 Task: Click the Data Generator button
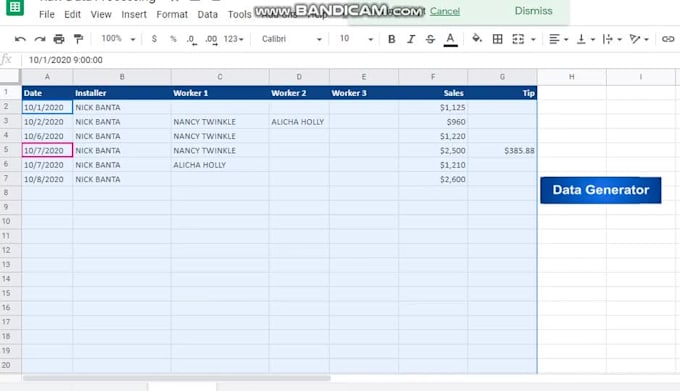(601, 190)
